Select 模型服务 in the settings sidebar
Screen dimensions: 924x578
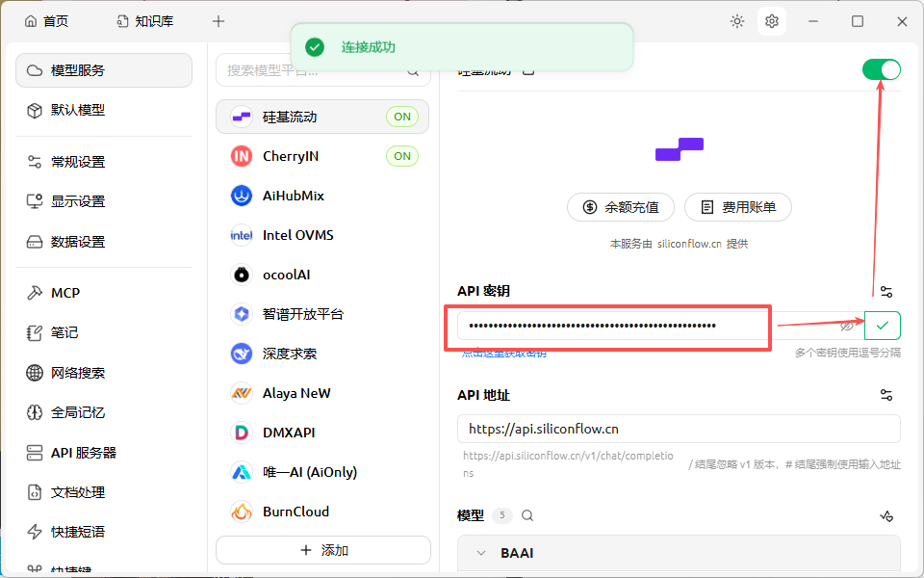coord(104,70)
